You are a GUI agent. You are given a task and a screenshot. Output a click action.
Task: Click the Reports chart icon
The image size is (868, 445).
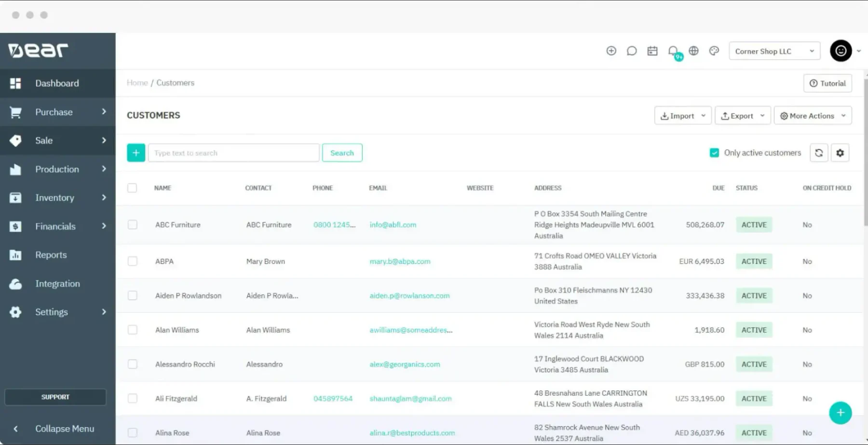click(15, 255)
